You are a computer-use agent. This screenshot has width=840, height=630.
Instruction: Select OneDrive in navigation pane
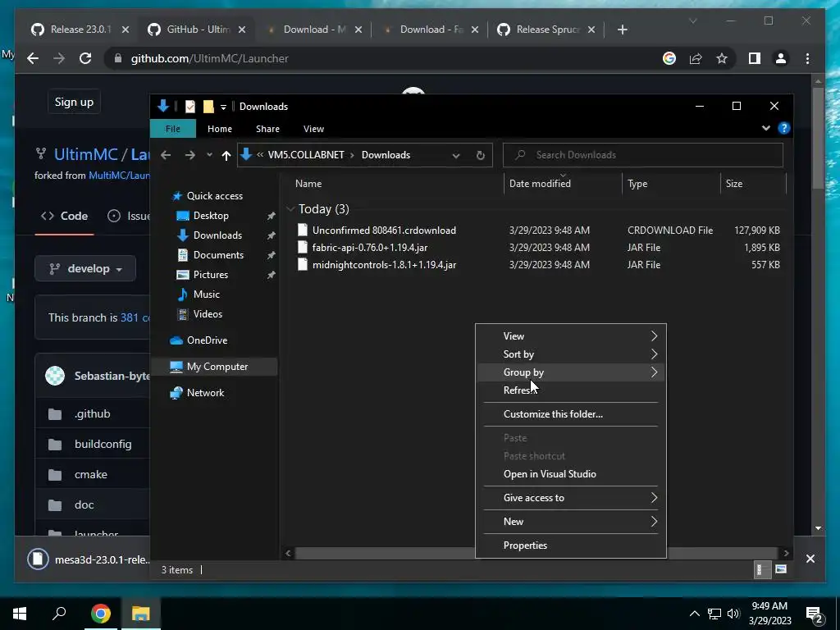click(206, 340)
